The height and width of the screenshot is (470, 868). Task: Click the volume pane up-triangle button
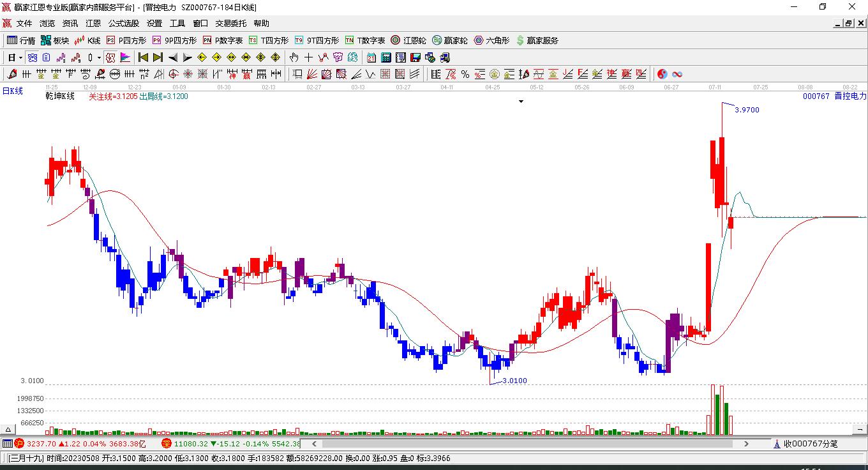[x=8, y=430]
